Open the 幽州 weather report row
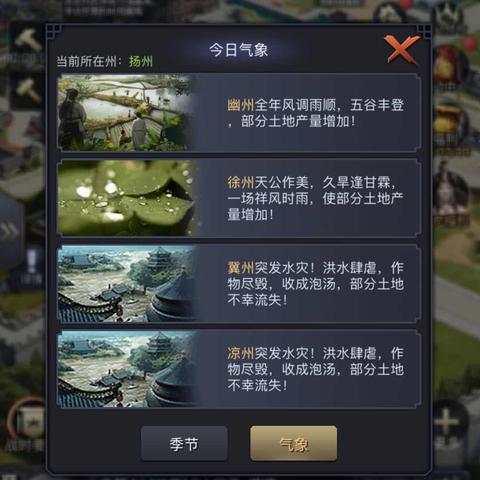 click(239, 113)
